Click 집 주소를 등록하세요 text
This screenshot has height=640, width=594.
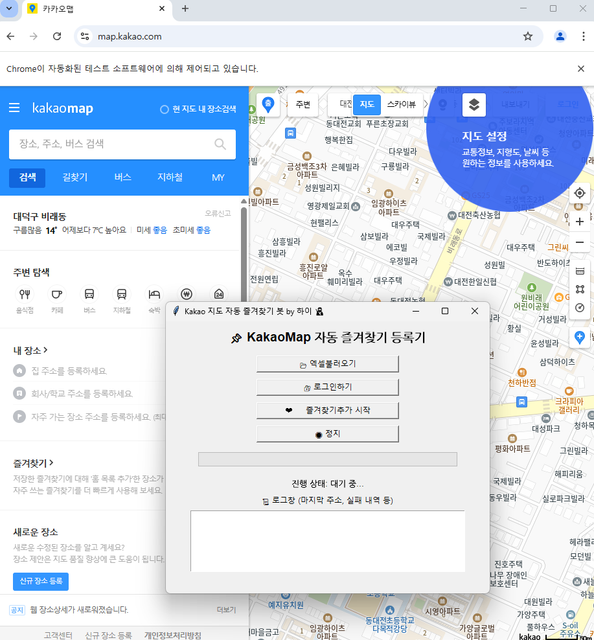click(69, 371)
